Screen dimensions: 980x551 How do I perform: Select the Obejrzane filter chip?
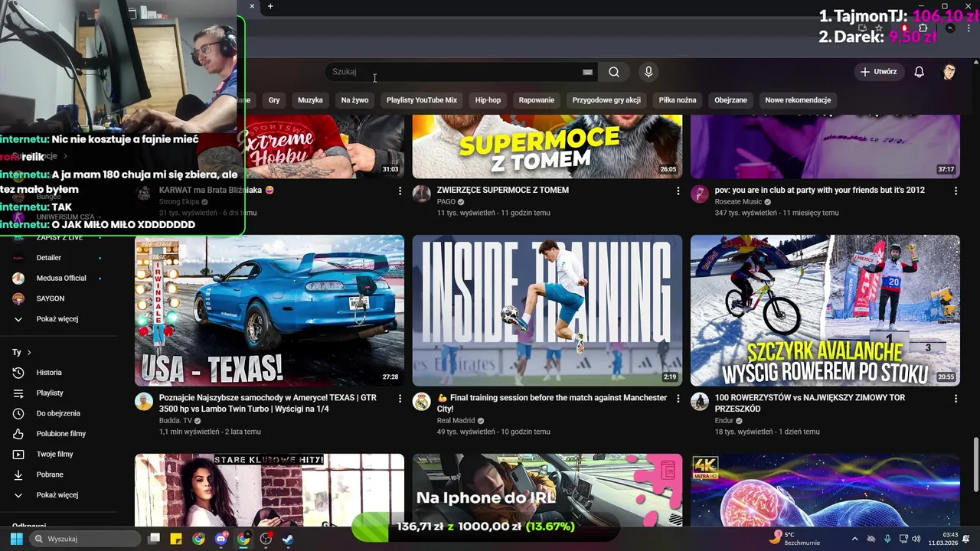[x=730, y=100]
